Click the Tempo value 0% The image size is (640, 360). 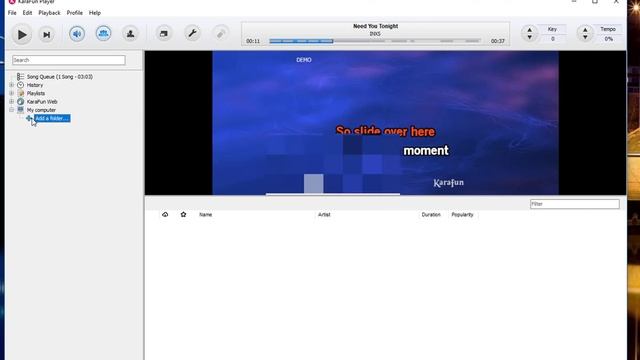pyautogui.click(x=609, y=39)
